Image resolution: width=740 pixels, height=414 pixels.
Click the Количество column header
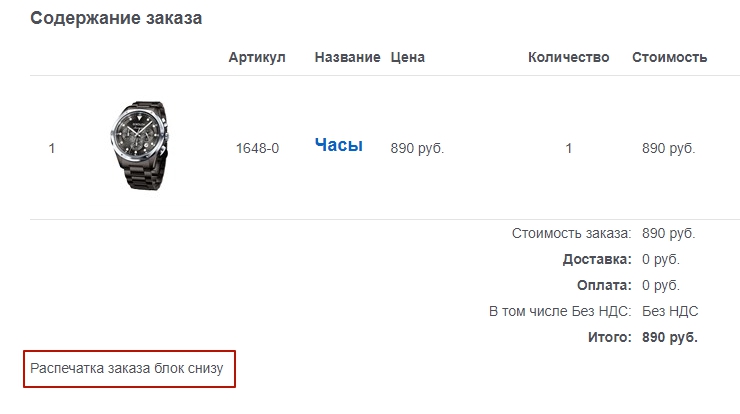568,57
